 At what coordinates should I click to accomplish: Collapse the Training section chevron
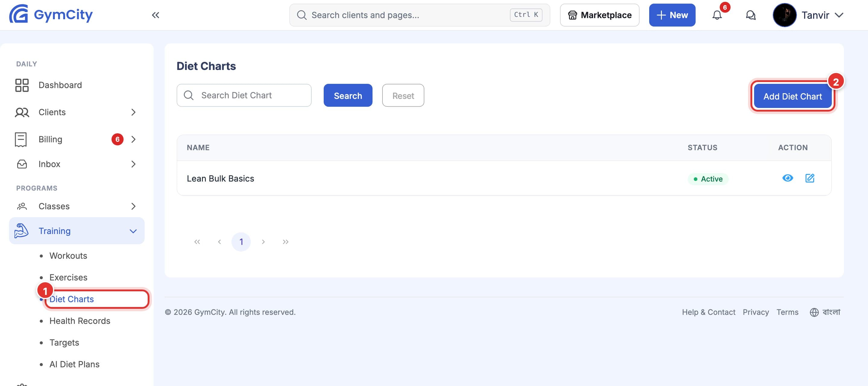click(x=134, y=231)
